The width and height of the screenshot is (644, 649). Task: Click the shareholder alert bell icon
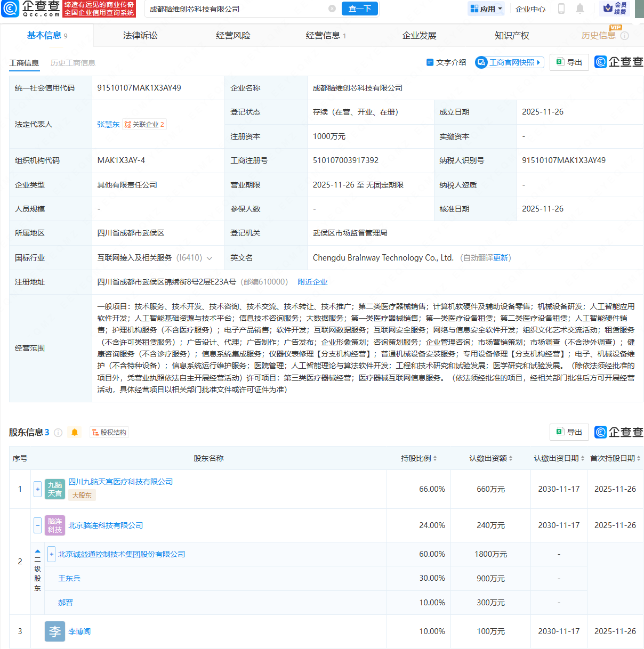[75, 433]
